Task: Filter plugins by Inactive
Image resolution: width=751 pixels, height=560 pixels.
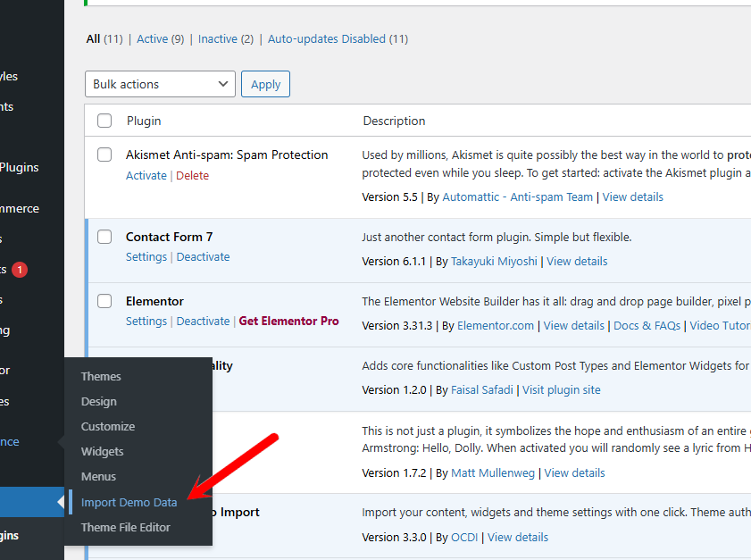Action: (217, 38)
